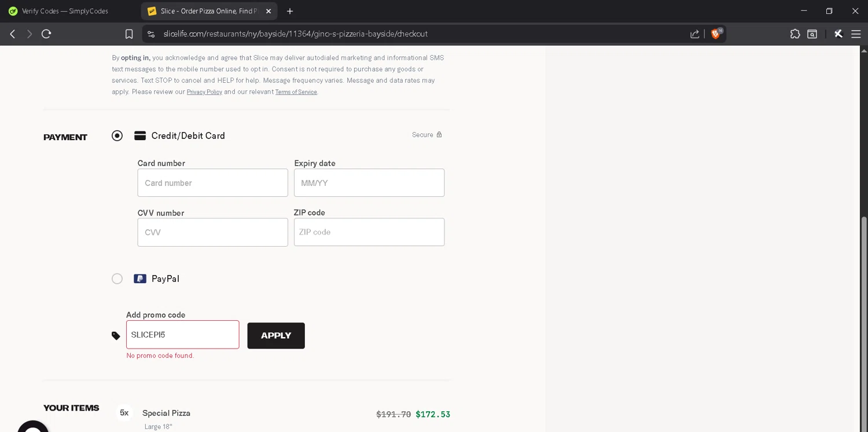Click the page vertical scrollbar thumb
Screen dimensions: 868x432
point(865,324)
